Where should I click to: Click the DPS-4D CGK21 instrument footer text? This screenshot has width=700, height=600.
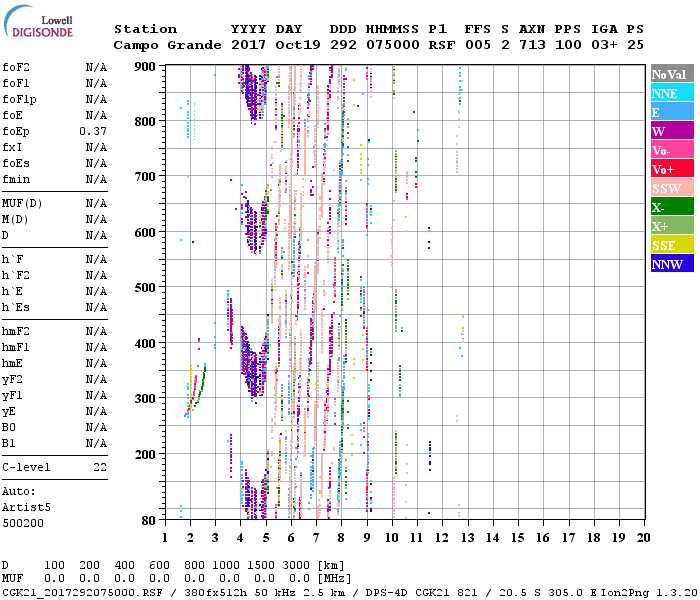click(408, 592)
